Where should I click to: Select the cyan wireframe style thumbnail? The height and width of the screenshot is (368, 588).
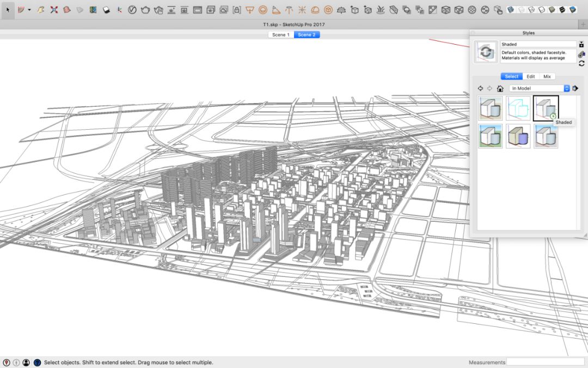tap(518, 108)
